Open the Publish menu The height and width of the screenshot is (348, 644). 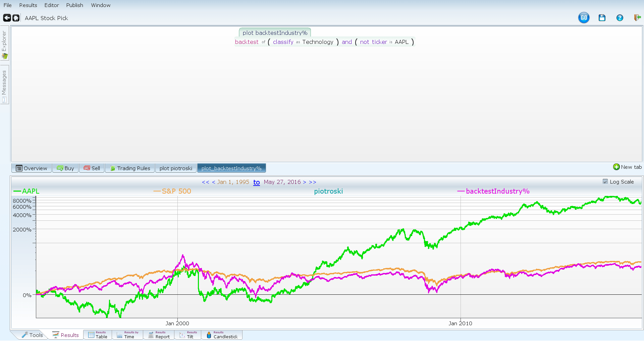click(x=74, y=5)
